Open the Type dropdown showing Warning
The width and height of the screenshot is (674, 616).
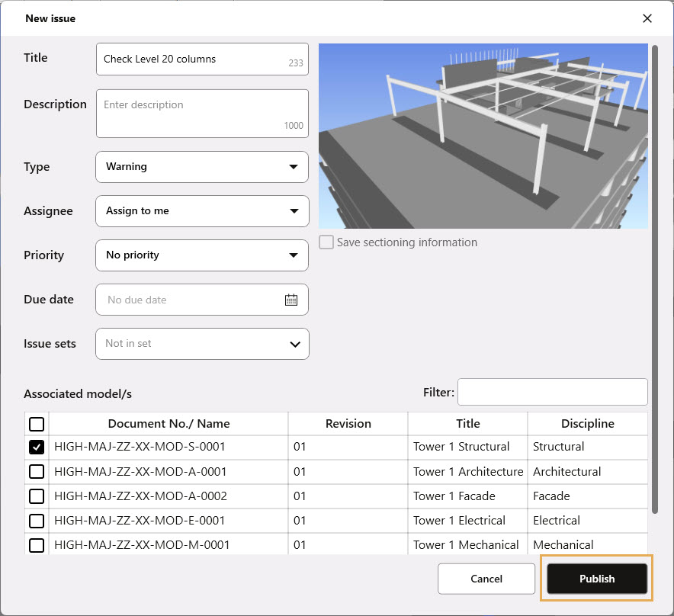tap(202, 167)
